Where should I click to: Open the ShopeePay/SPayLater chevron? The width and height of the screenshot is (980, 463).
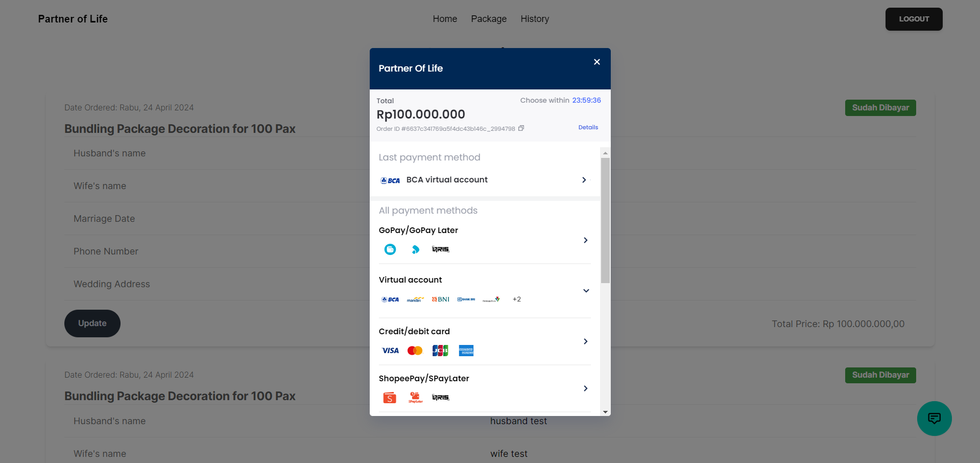(585, 388)
